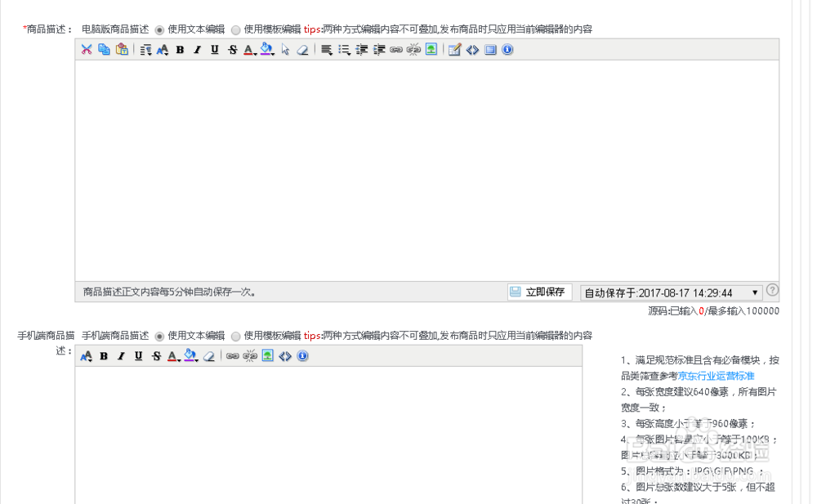Switch to HTML source view in the desktop editor

click(472, 50)
